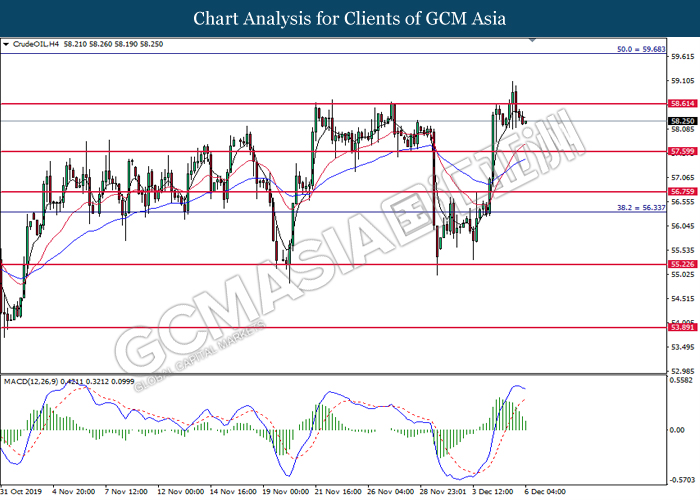
Task: Click the chart shift marker triangle at the top
Action: (532, 40)
